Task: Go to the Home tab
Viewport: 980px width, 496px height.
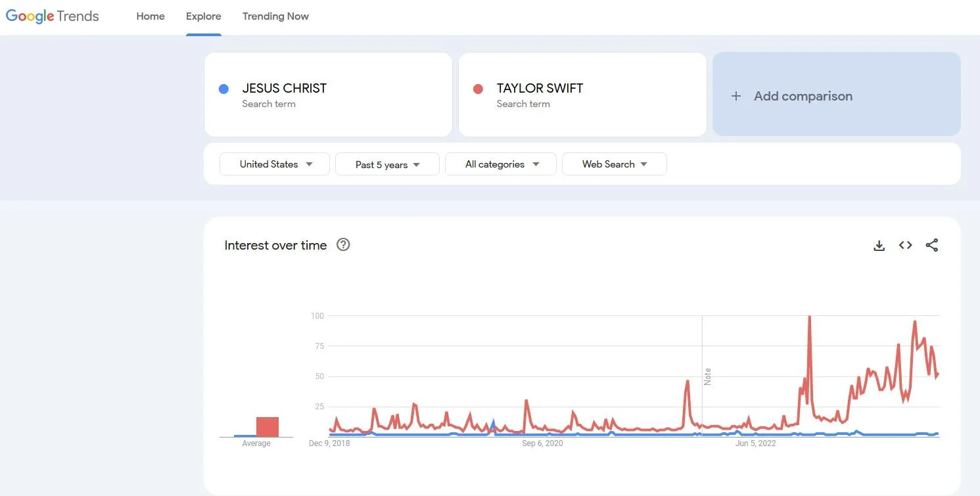Action: click(151, 16)
